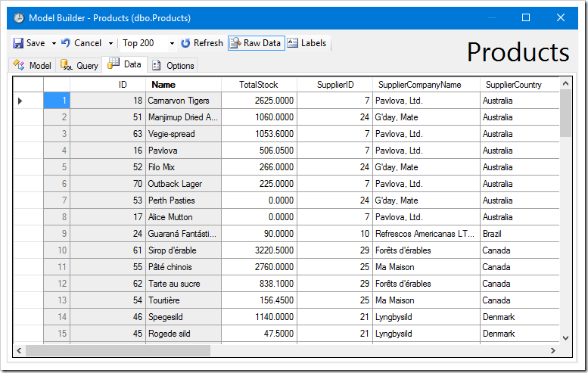Switch to the Query tab
The height and width of the screenshot is (373, 588).
pos(79,65)
